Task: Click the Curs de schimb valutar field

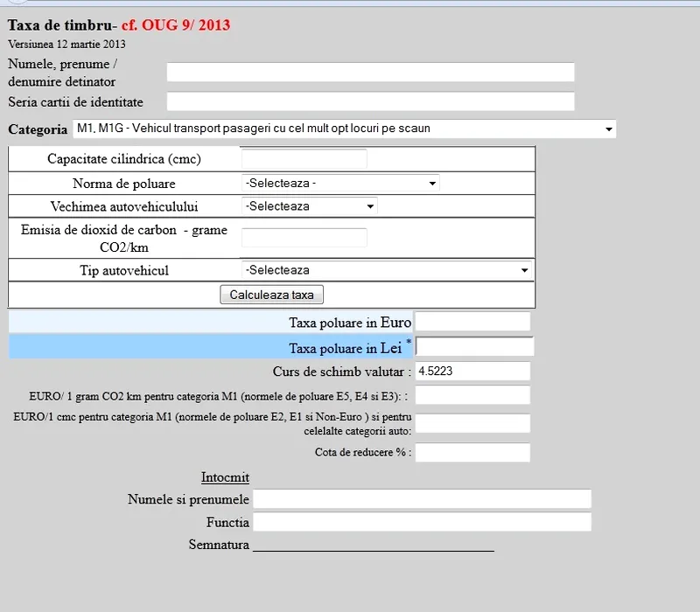Action: point(472,372)
